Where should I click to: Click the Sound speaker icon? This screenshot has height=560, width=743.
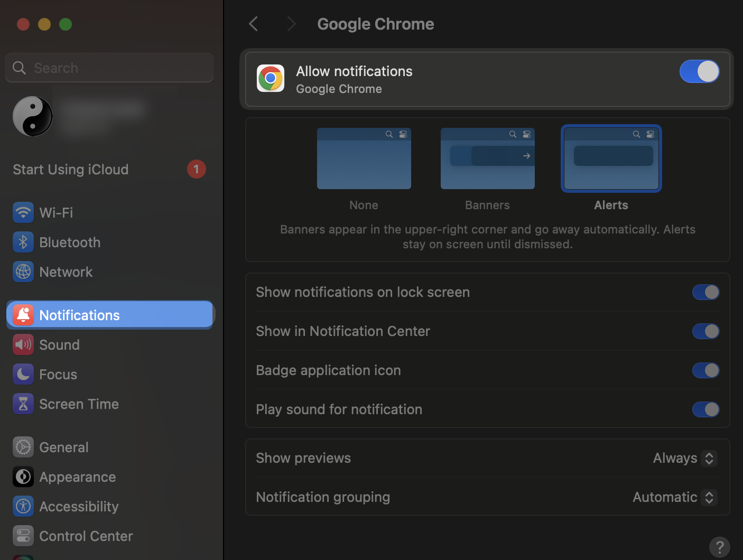(x=23, y=345)
